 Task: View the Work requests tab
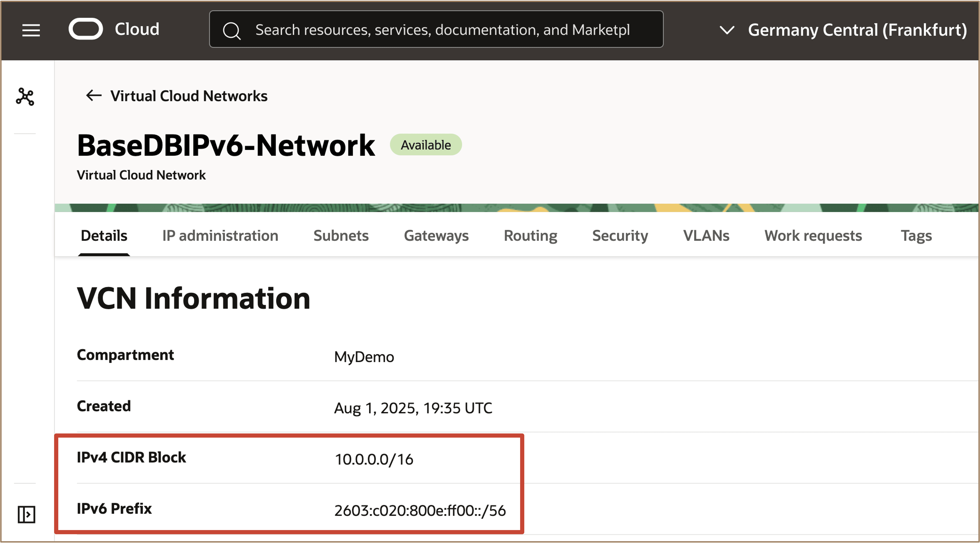point(813,235)
